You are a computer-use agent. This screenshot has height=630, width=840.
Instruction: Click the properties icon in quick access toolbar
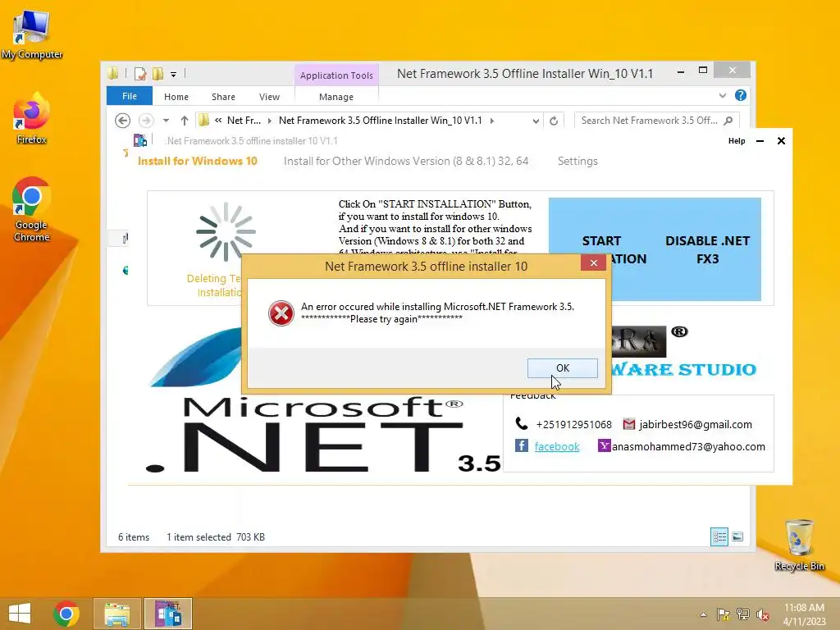tap(140, 73)
